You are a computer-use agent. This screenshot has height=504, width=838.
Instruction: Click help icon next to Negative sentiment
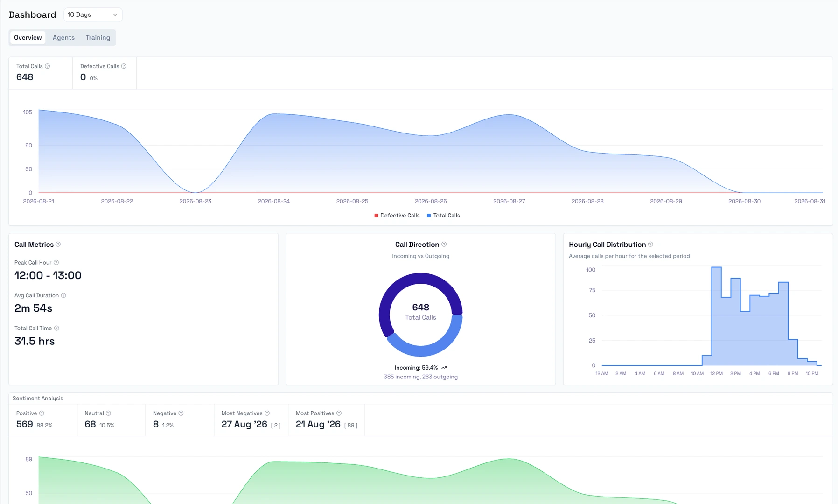pos(181,413)
